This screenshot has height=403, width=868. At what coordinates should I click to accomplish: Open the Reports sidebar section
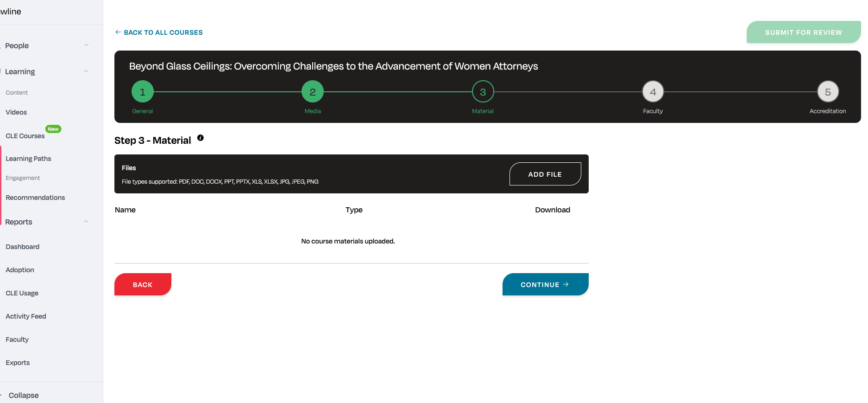pyautogui.click(x=19, y=222)
